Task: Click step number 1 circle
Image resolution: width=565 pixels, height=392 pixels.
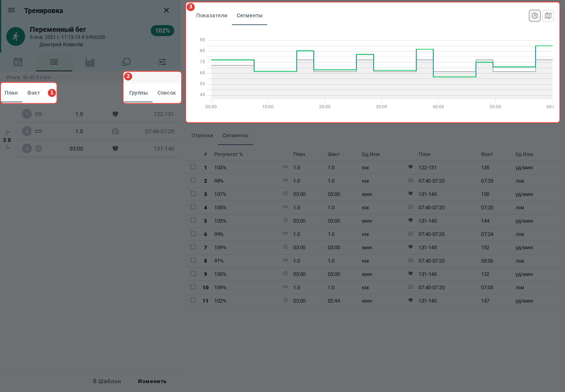Action: tap(27, 114)
